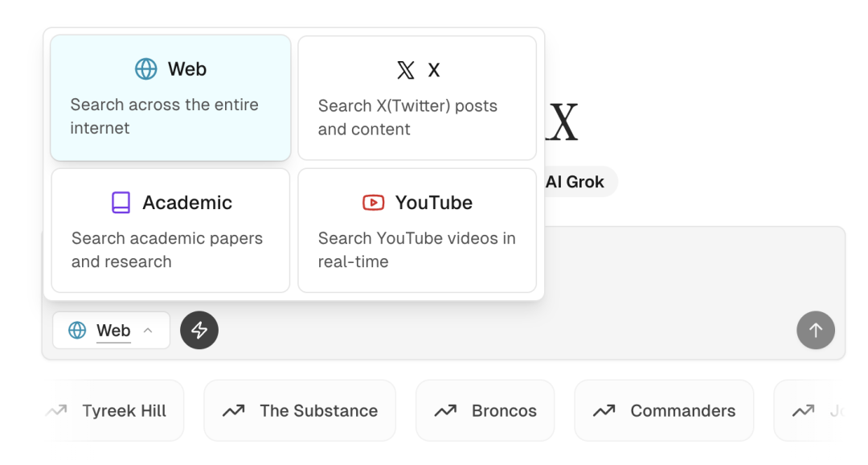Click globe icon in Web dropdown button
Viewport: 868px width, 465px height.
tap(77, 331)
